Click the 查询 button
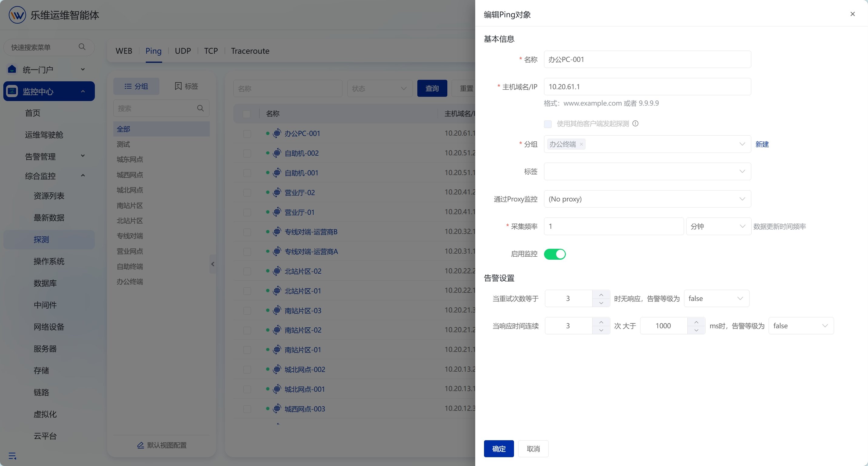868x466 pixels. click(x=432, y=88)
